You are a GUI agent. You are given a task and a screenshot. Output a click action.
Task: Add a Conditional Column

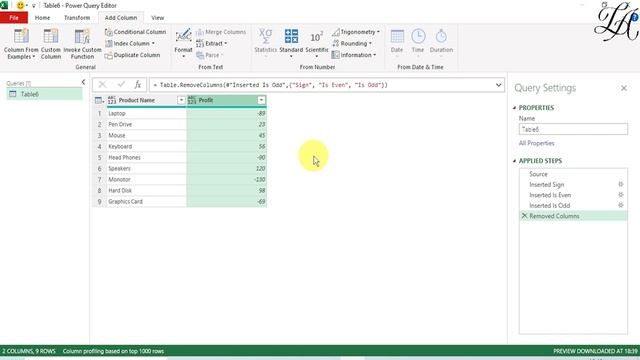point(135,32)
